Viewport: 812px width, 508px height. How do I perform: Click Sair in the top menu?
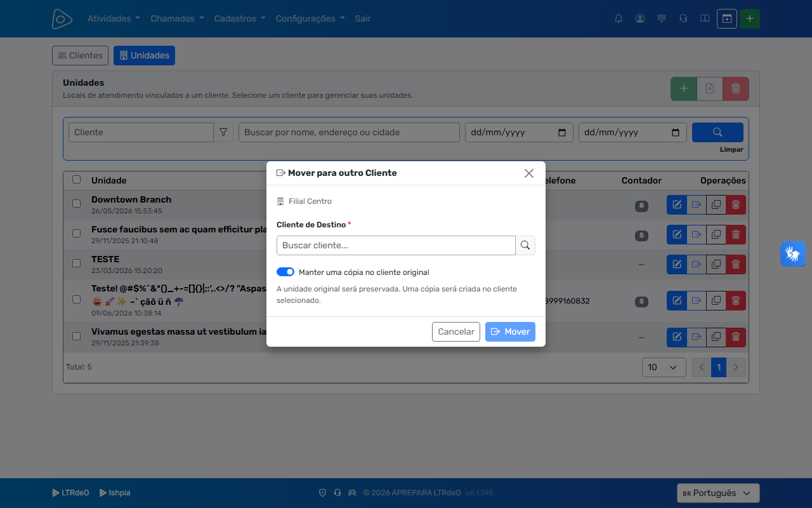coord(363,18)
